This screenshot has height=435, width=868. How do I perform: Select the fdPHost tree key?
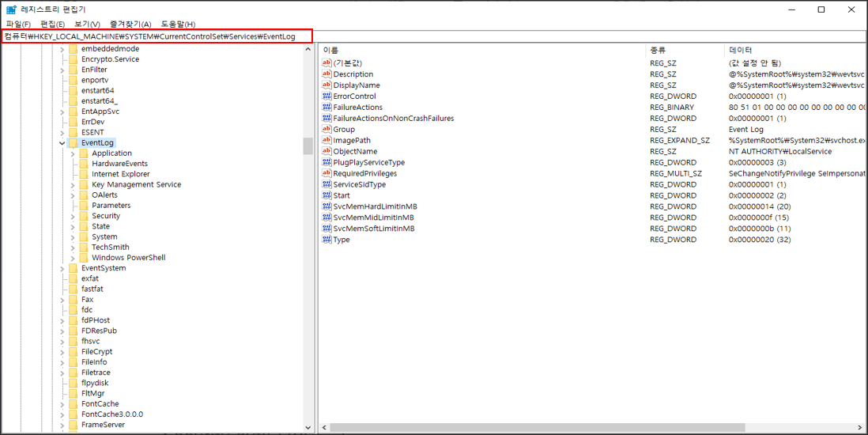click(95, 320)
